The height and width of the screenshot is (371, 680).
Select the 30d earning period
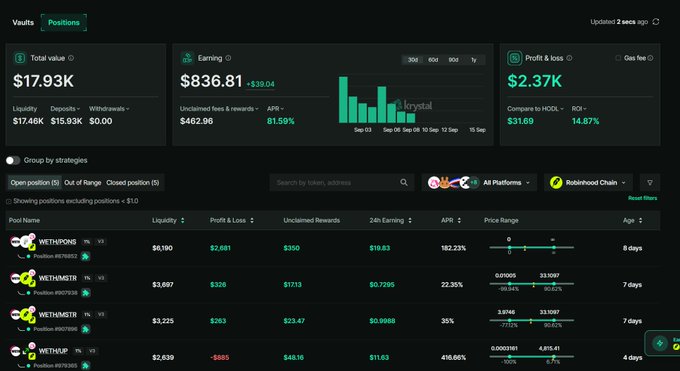click(412, 60)
